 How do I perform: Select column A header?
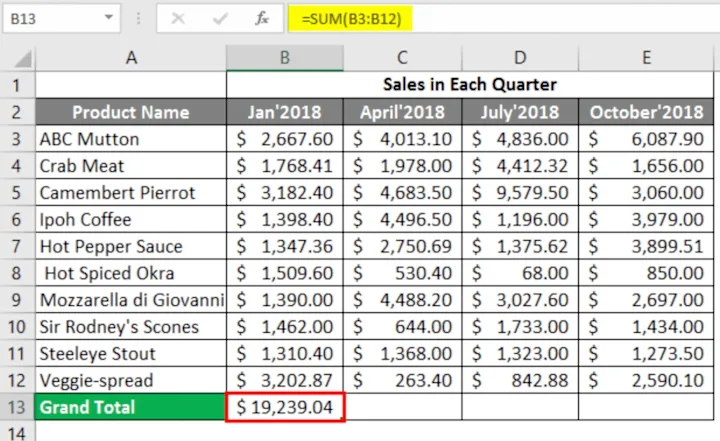pos(131,58)
